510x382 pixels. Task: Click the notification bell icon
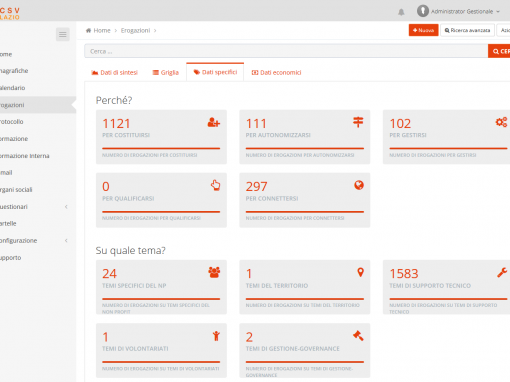coord(401,12)
